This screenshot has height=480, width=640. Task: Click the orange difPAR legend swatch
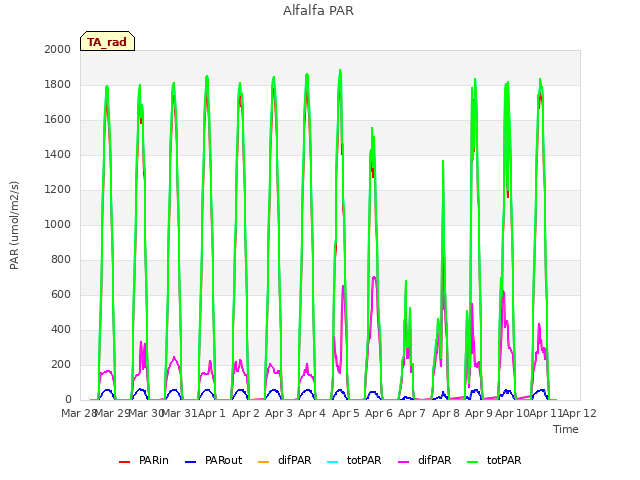pyautogui.click(x=264, y=462)
